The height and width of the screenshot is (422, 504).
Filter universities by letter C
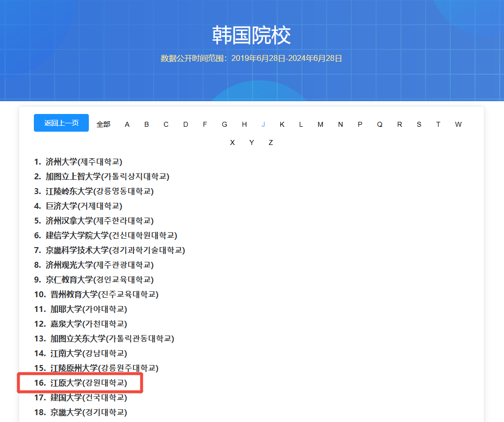[x=166, y=124]
